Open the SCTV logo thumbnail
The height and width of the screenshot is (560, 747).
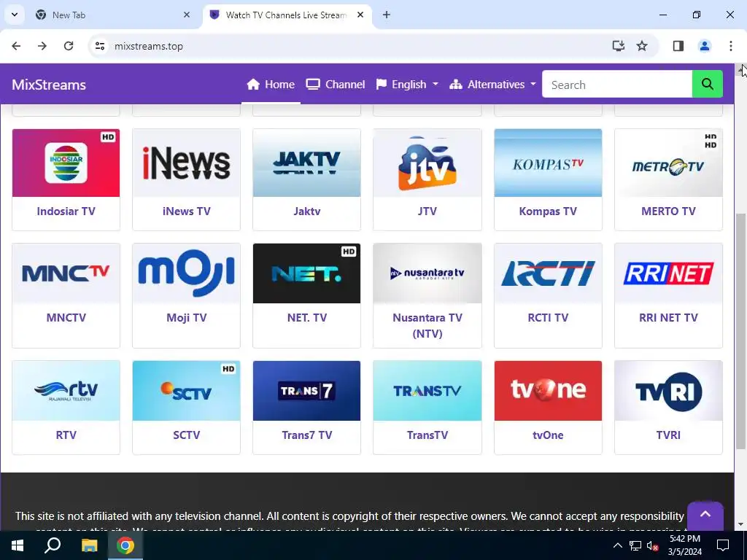(x=186, y=391)
